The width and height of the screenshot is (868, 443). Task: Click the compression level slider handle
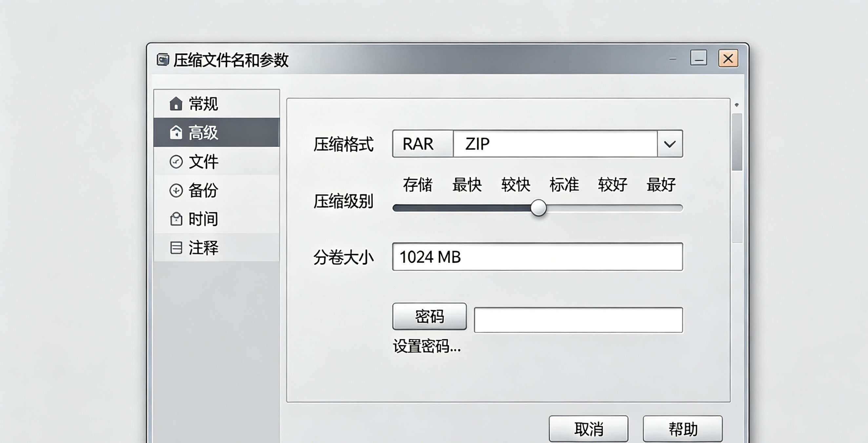coord(539,208)
